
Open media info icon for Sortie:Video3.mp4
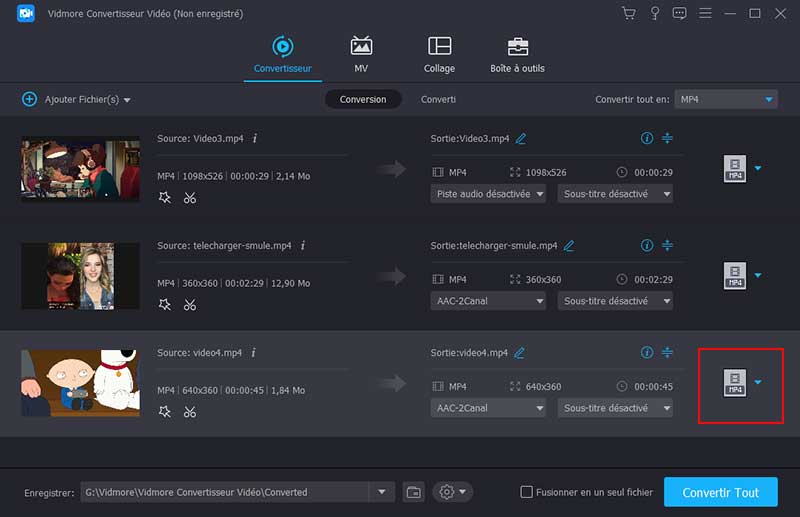click(x=646, y=138)
